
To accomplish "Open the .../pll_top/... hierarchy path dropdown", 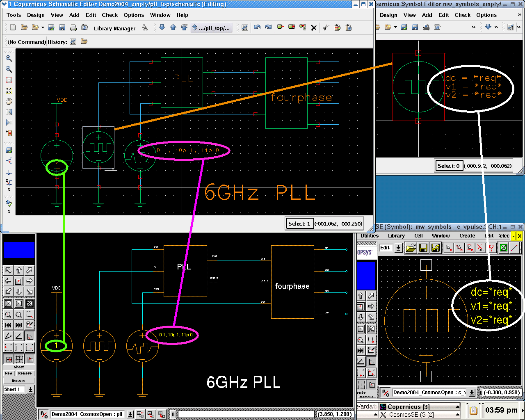I will pyautogui.click(x=212, y=27).
